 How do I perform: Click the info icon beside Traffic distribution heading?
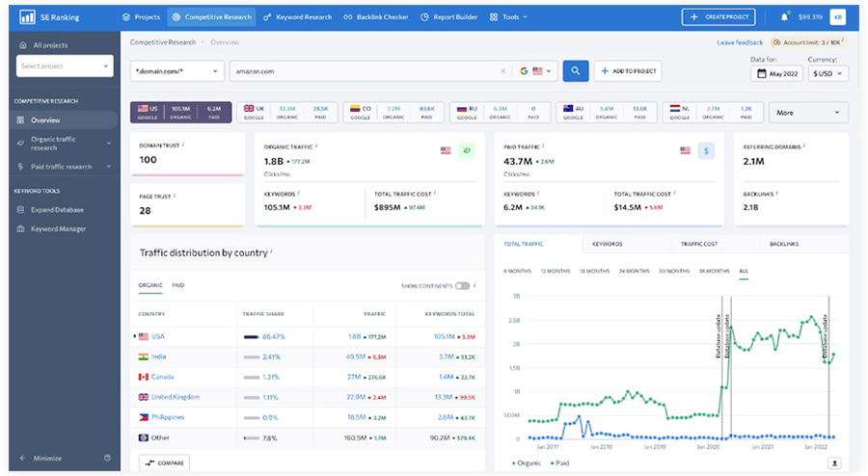[x=271, y=251]
